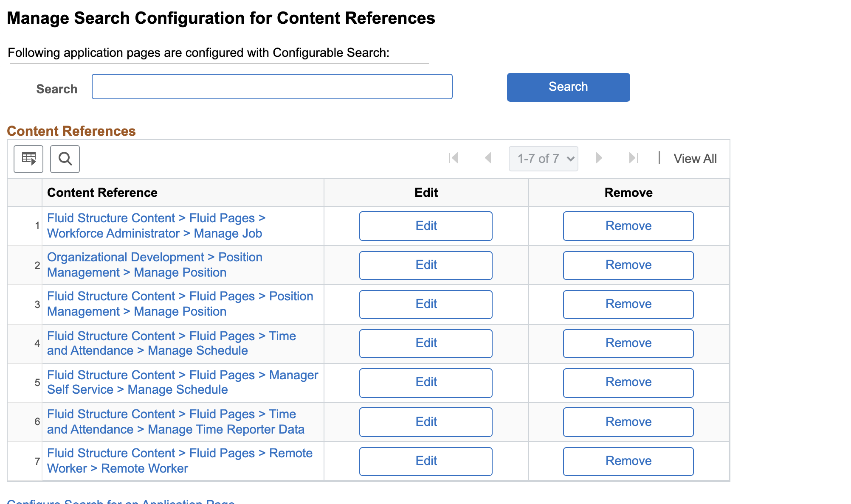Open the grid personalize/action menu icon
851x504 pixels.
[x=28, y=159]
